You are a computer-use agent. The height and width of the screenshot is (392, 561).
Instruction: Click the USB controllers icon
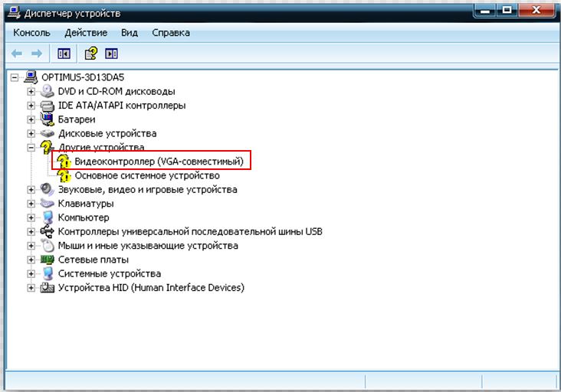point(48,231)
